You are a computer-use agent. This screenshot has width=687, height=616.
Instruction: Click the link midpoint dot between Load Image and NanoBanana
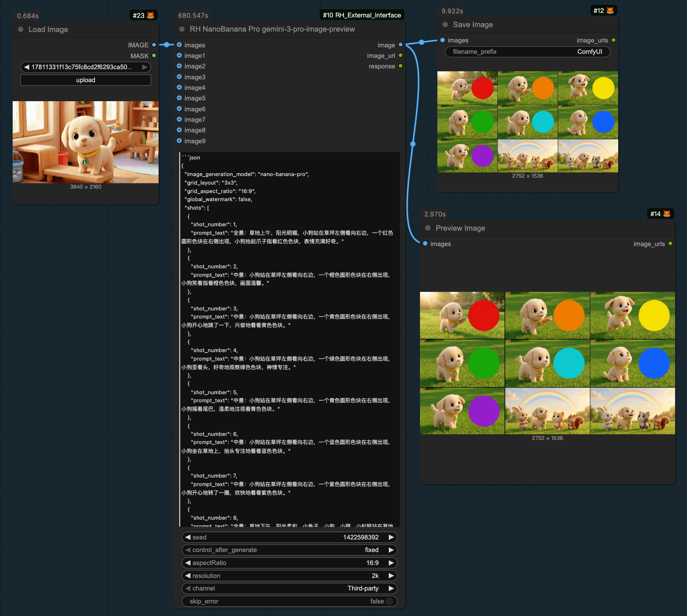pos(166,45)
